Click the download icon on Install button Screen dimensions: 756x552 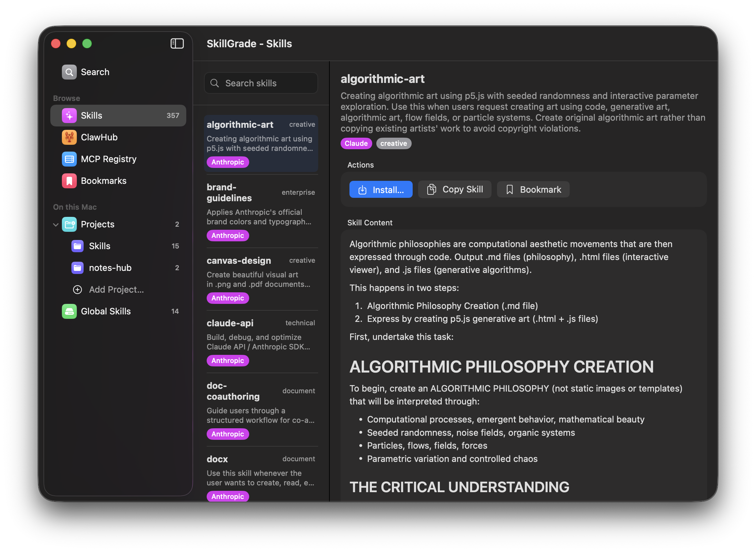[362, 190]
